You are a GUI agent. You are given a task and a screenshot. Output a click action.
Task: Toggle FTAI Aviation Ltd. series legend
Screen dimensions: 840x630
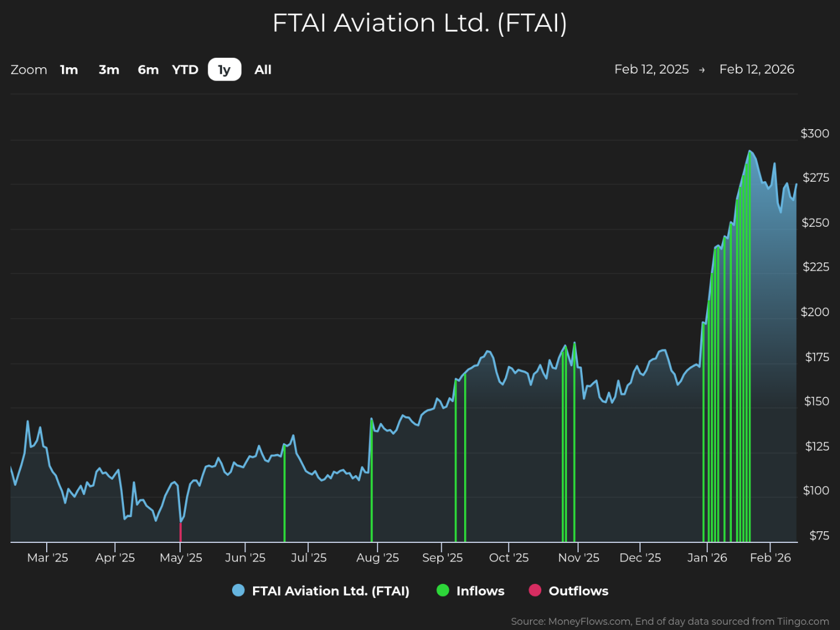pyautogui.click(x=321, y=591)
